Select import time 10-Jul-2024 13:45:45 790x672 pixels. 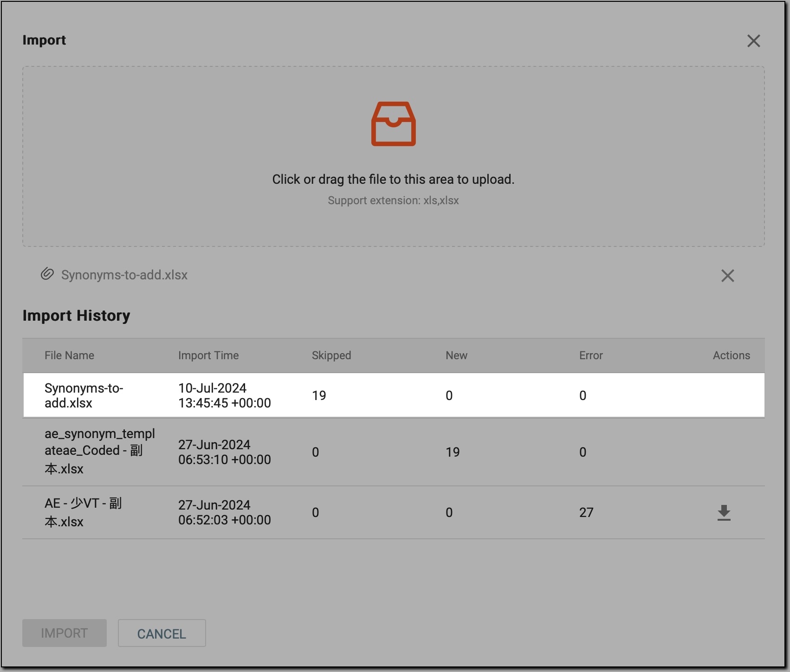[x=225, y=395]
